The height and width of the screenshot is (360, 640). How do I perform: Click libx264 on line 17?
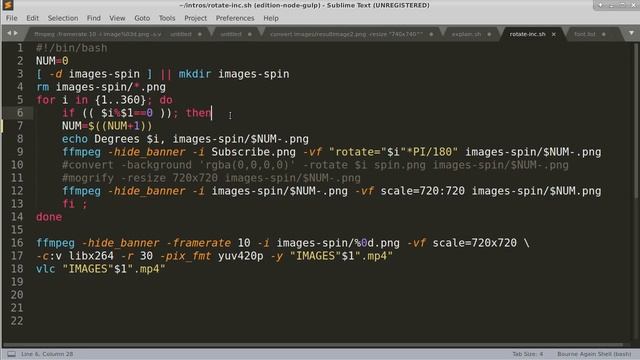point(91,256)
